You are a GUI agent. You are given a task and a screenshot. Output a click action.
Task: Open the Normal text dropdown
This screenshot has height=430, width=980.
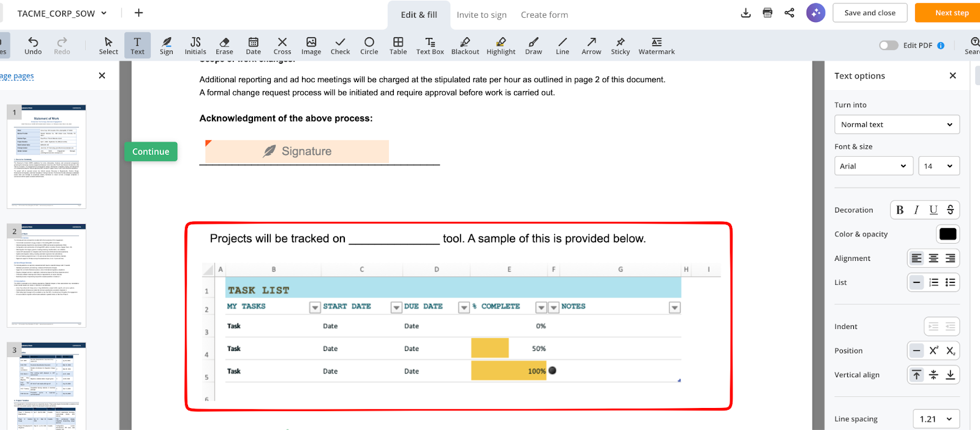[x=897, y=124]
